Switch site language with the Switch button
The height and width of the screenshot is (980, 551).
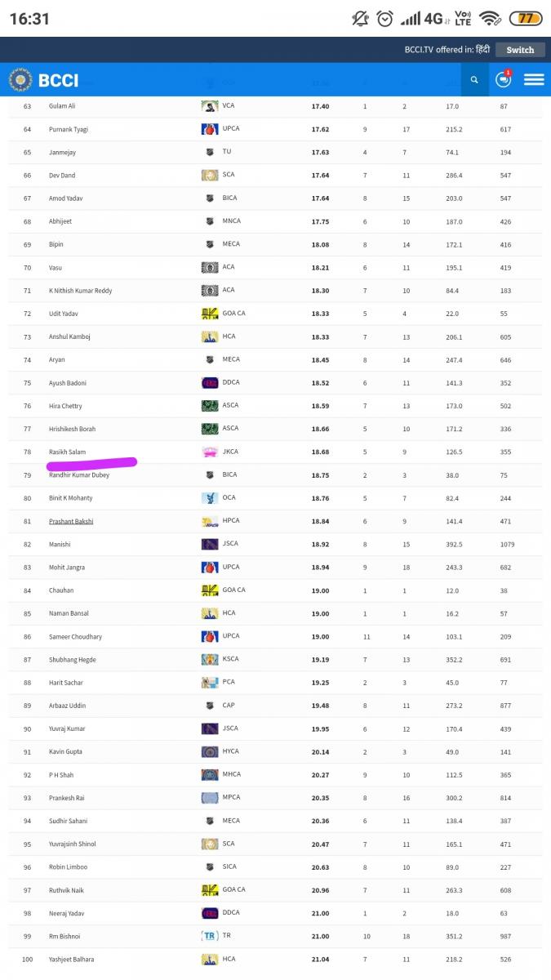coord(520,50)
